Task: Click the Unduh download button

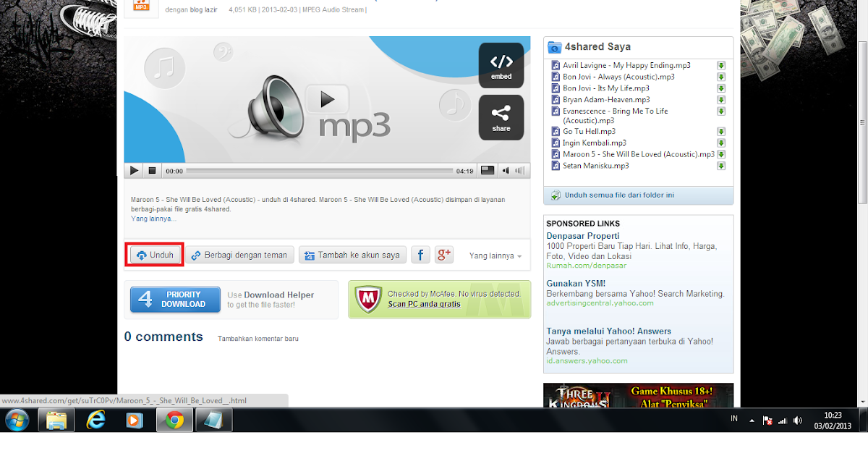Action: pos(155,255)
